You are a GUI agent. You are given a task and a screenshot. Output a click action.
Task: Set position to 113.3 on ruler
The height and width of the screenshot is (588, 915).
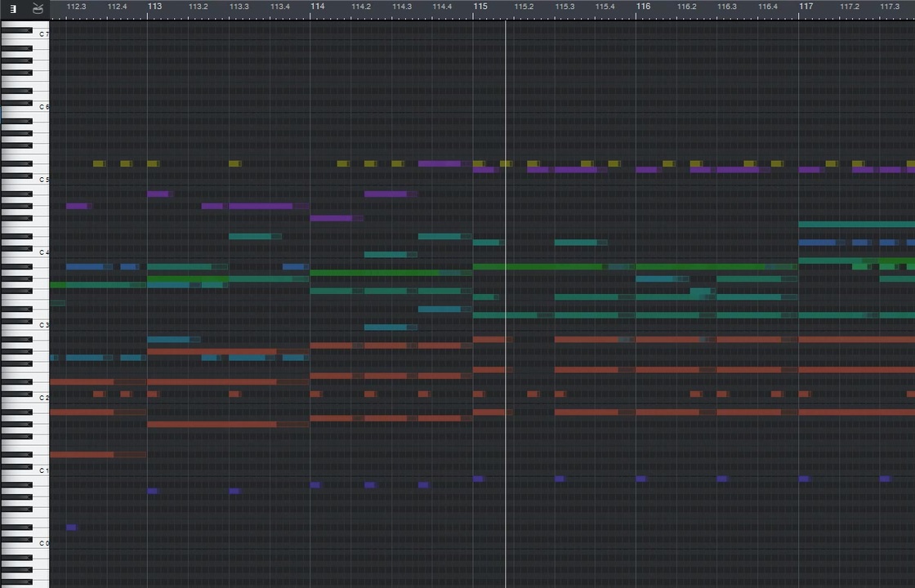[x=239, y=7]
